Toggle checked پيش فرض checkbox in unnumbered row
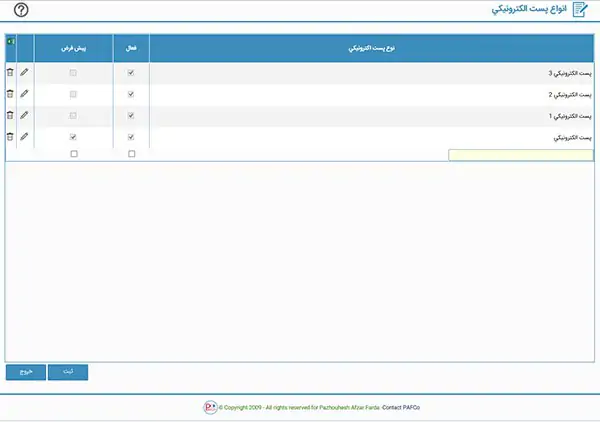The width and height of the screenshot is (600, 422). [73, 137]
